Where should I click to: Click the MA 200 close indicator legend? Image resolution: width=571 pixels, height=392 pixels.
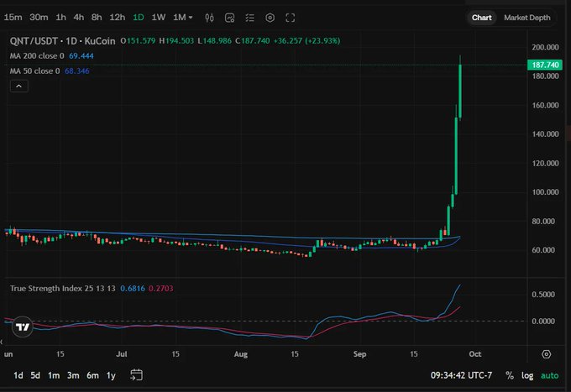pos(37,55)
